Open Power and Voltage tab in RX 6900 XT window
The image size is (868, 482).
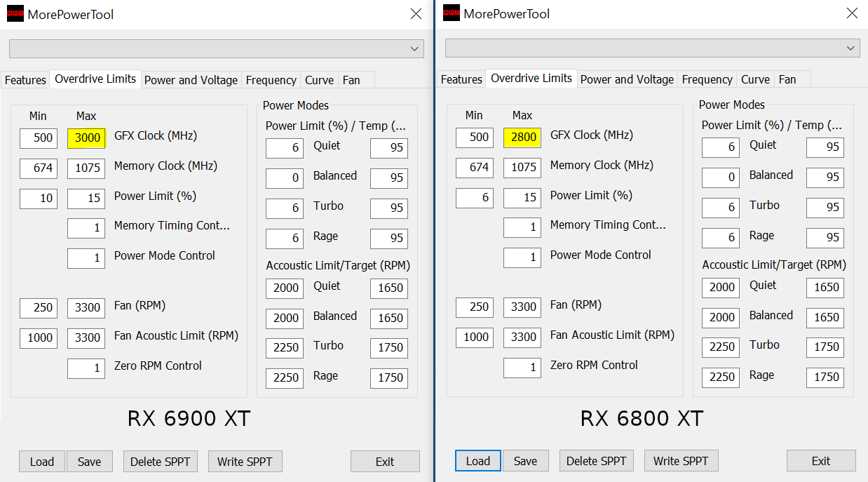coord(191,80)
